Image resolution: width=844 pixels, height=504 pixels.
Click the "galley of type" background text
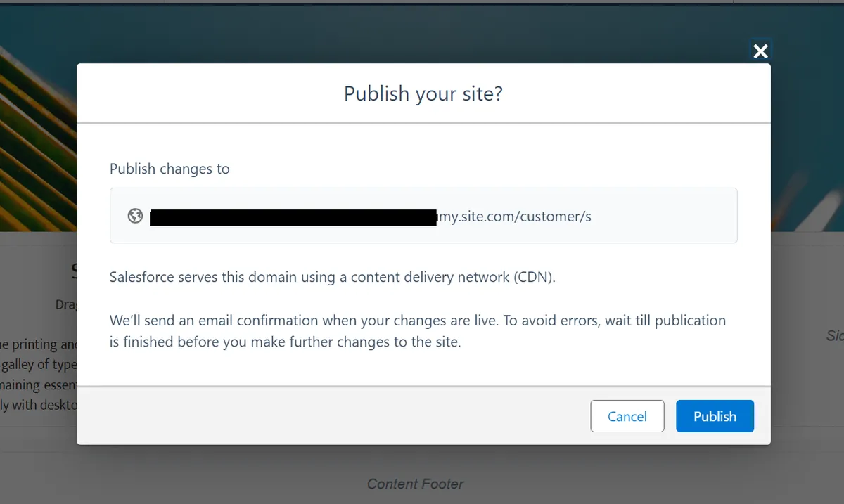click(x=39, y=365)
